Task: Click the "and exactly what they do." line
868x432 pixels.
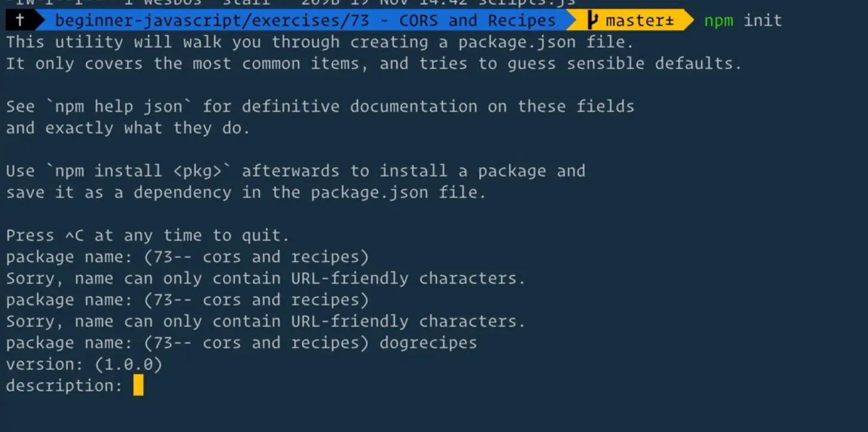Action: [128, 128]
